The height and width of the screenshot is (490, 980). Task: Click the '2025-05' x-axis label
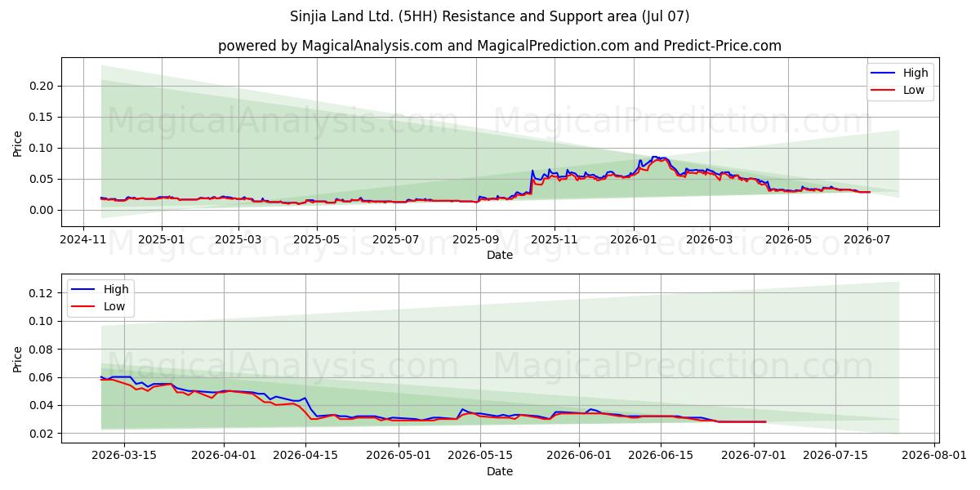(316, 239)
